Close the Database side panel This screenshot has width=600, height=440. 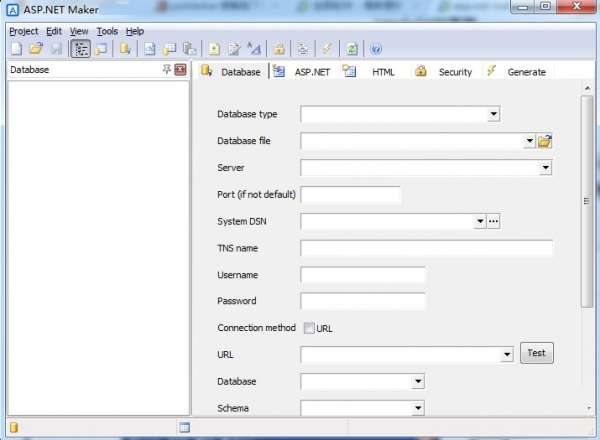tap(180, 69)
